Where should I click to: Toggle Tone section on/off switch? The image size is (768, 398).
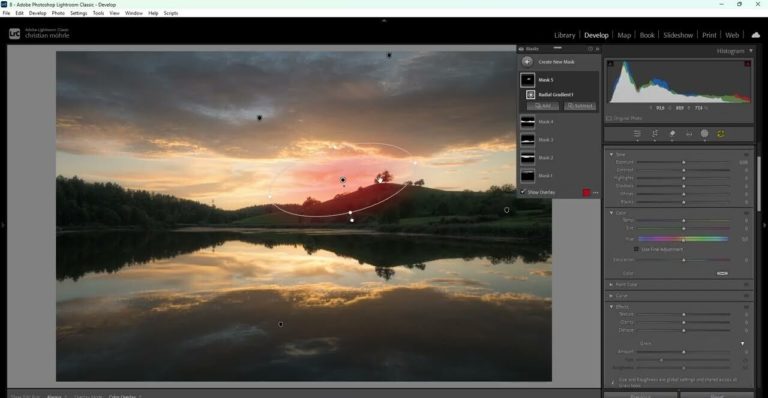[746, 154]
